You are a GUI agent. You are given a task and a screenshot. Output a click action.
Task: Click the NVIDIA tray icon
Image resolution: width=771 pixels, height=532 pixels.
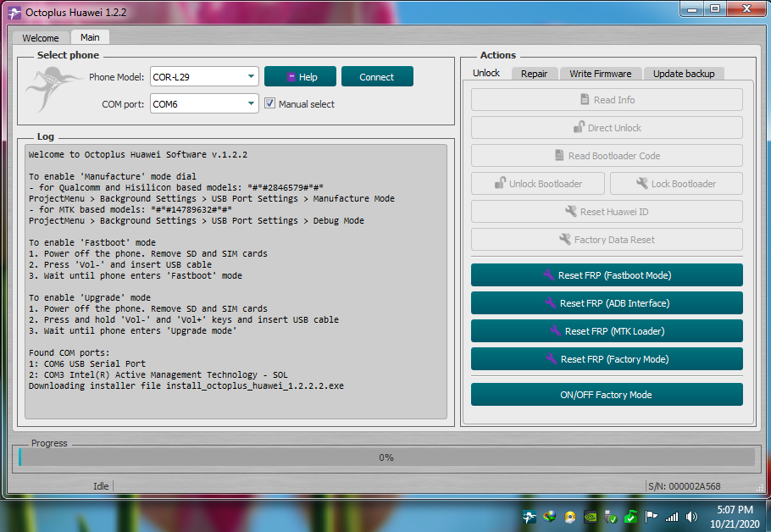(x=590, y=518)
